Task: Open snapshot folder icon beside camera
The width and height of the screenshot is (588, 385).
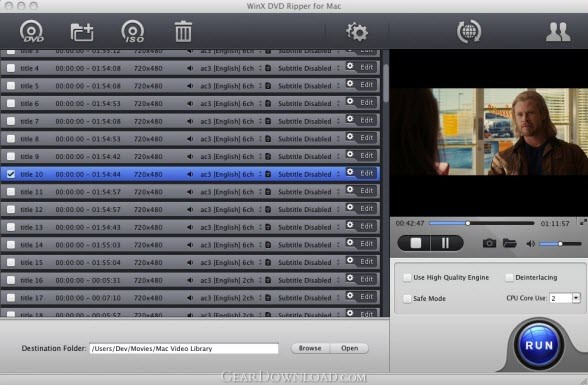Action: (x=510, y=243)
